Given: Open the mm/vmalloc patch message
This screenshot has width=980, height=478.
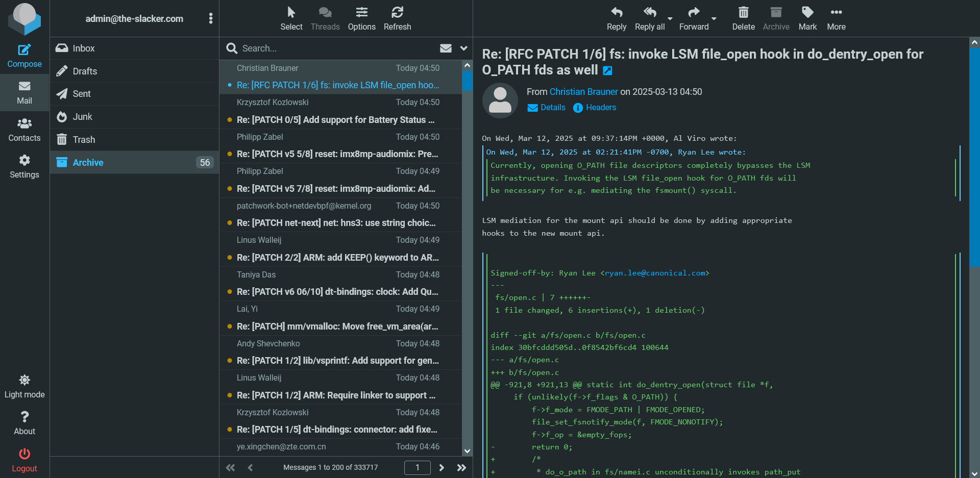Looking at the screenshot, I should click(340, 318).
